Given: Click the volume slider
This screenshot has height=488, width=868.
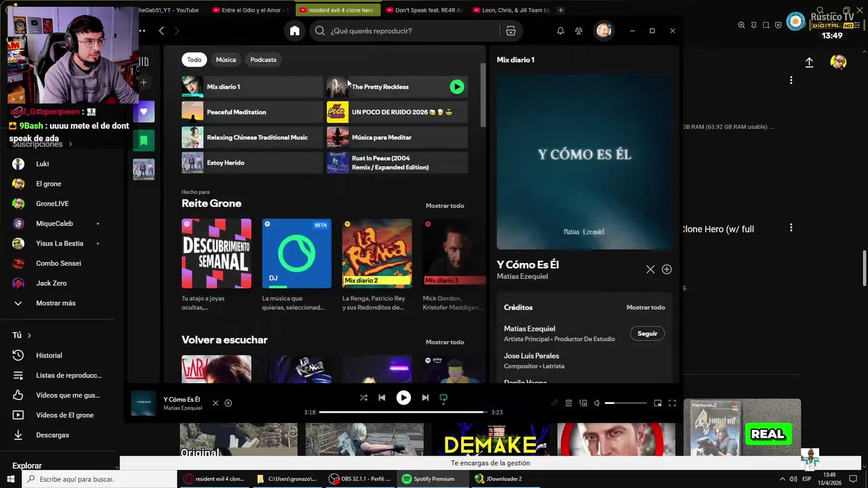Looking at the screenshot, I should tap(626, 403).
